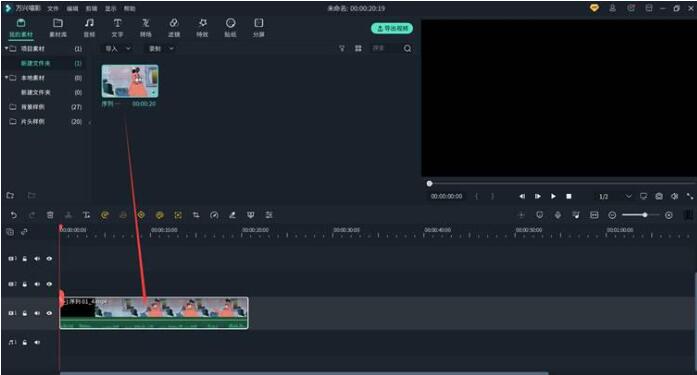This screenshot has width=697, height=375.
Task: Collapse the 本地素材 folder arrow
Action: (6, 78)
